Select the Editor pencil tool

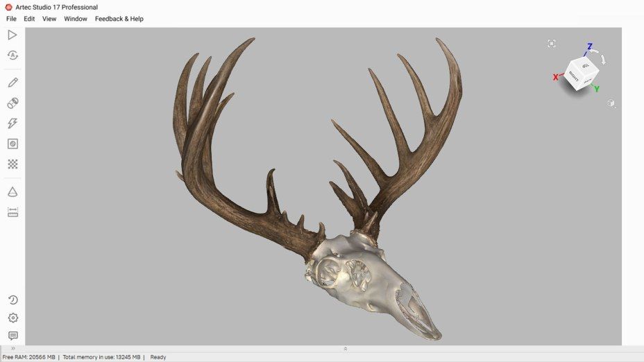point(12,83)
